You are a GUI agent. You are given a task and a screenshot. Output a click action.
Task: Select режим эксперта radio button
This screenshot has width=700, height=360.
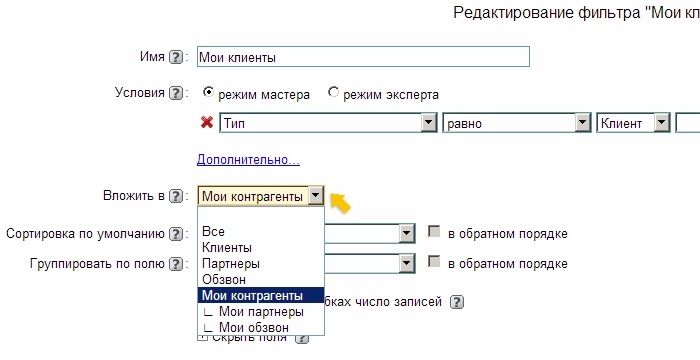coord(333,92)
